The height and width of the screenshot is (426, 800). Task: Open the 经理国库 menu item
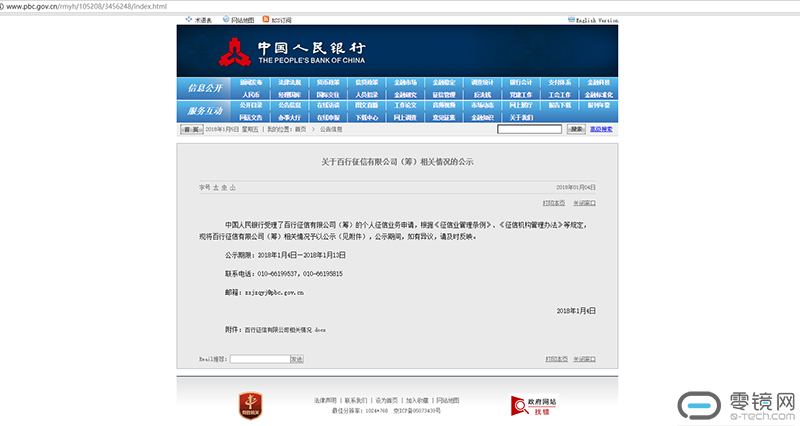click(289, 94)
